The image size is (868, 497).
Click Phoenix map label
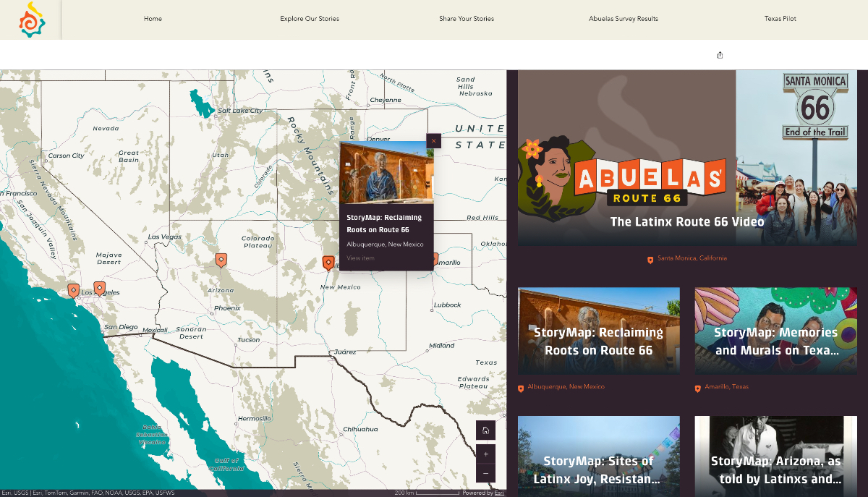(x=227, y=308)
